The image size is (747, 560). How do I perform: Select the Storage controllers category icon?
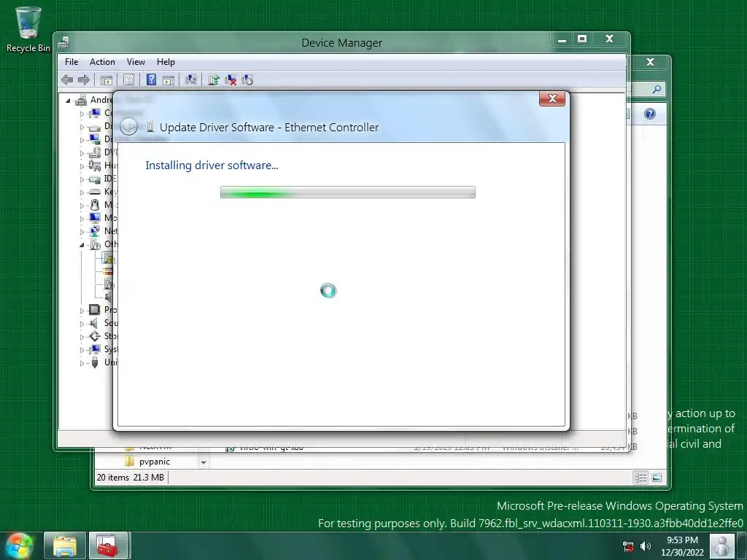click(x=95, y=336)
